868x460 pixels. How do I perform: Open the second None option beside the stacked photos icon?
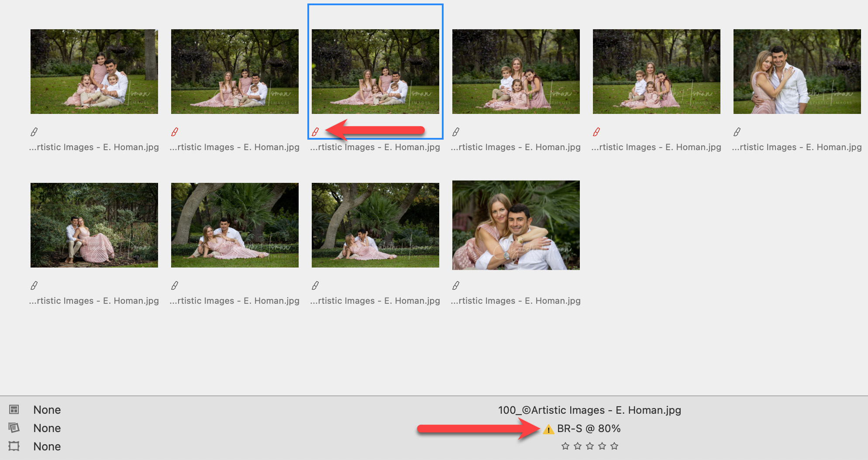pyautogui.click(x=47, y=428)
